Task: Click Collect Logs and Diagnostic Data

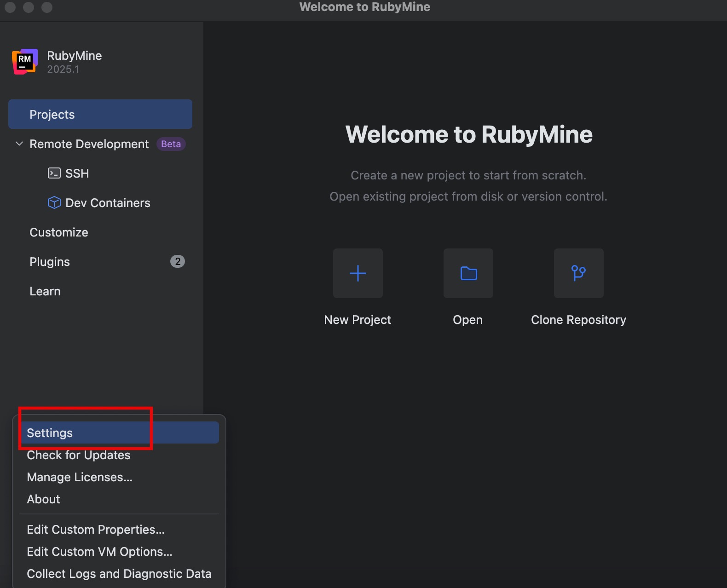Action: point(119,574)
